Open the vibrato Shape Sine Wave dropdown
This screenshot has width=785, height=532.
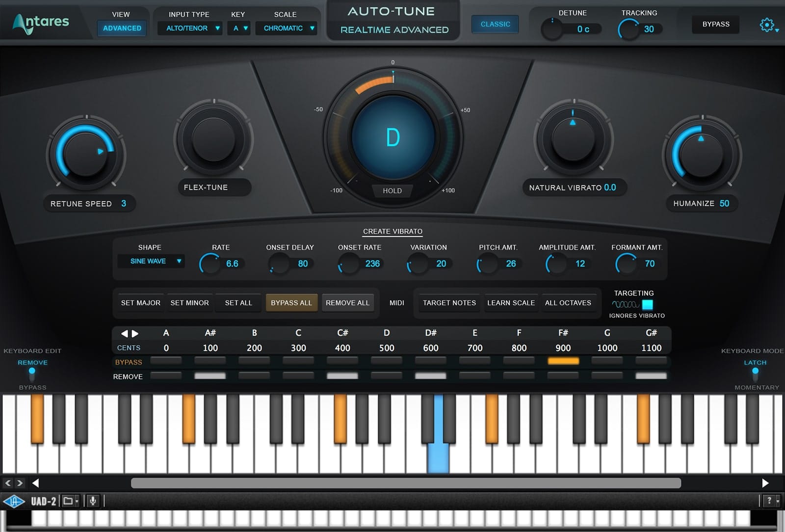coord(151,261)
